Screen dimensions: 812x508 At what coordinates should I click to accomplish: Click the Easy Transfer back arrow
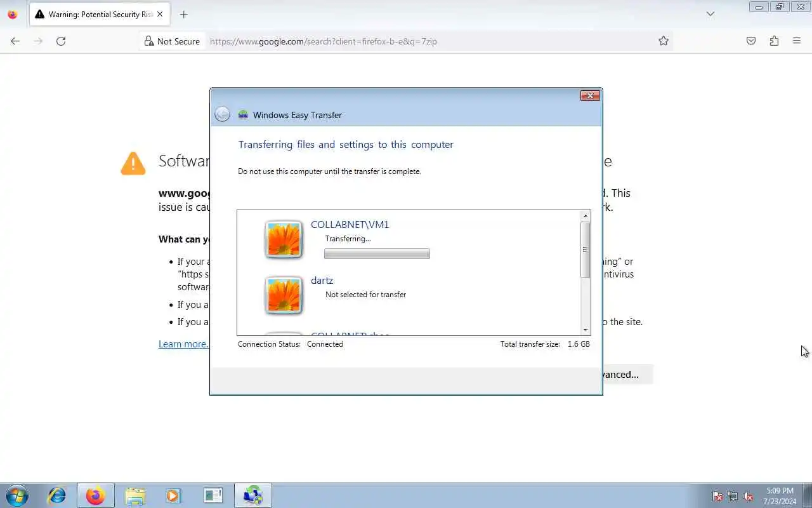tap(222, 114)
